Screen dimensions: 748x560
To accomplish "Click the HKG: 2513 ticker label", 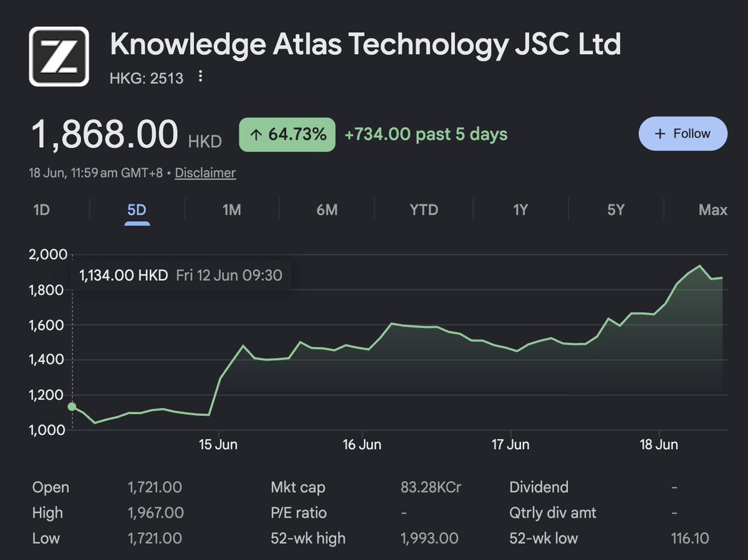I will point(146,77).
